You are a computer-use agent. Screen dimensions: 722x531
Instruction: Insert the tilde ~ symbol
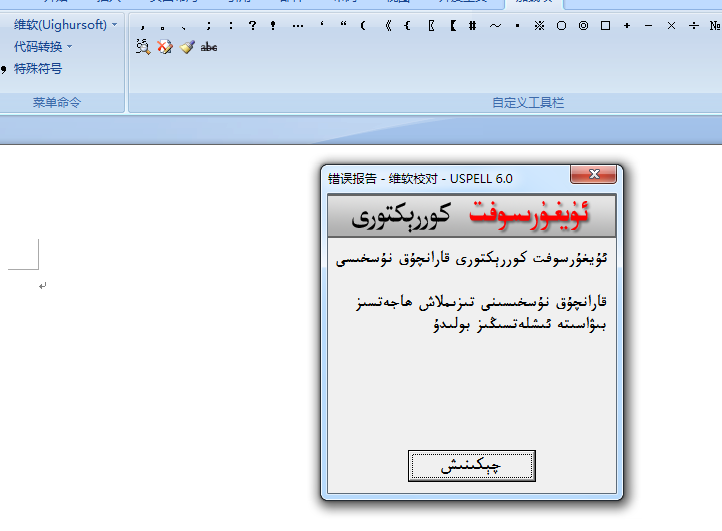pyautogui.click(x=495, y=25)
